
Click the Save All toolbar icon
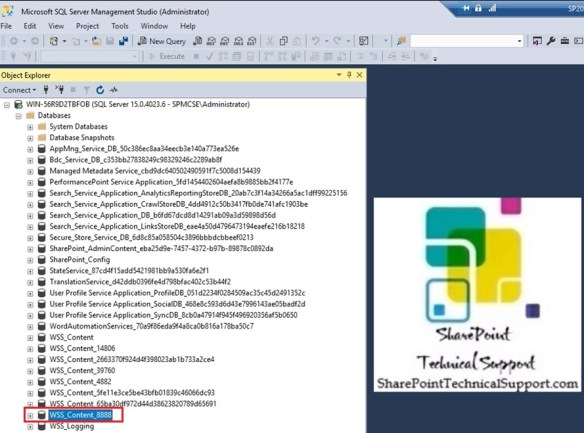click(123, 41)
